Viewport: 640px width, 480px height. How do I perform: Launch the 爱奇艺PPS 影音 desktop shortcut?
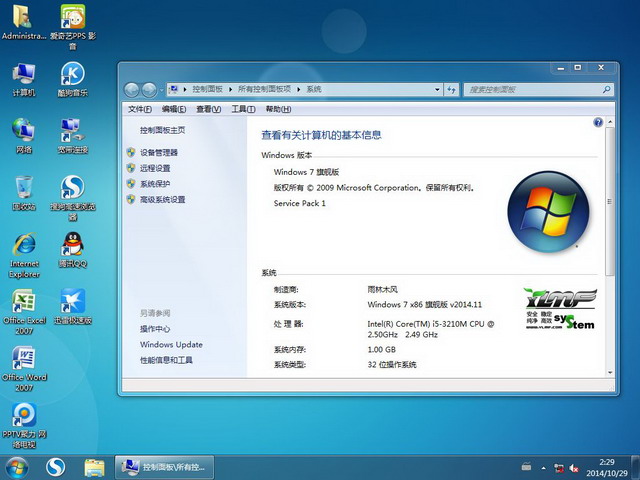73,26
